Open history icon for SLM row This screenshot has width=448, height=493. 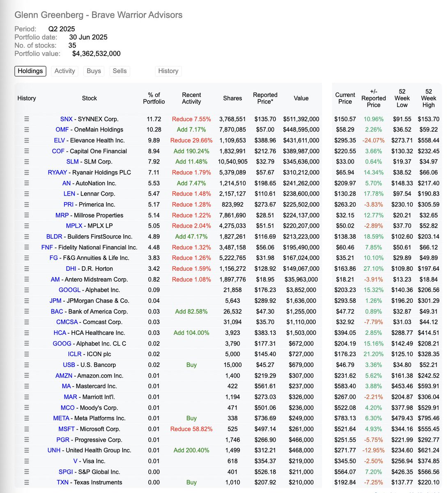point(27,162)
